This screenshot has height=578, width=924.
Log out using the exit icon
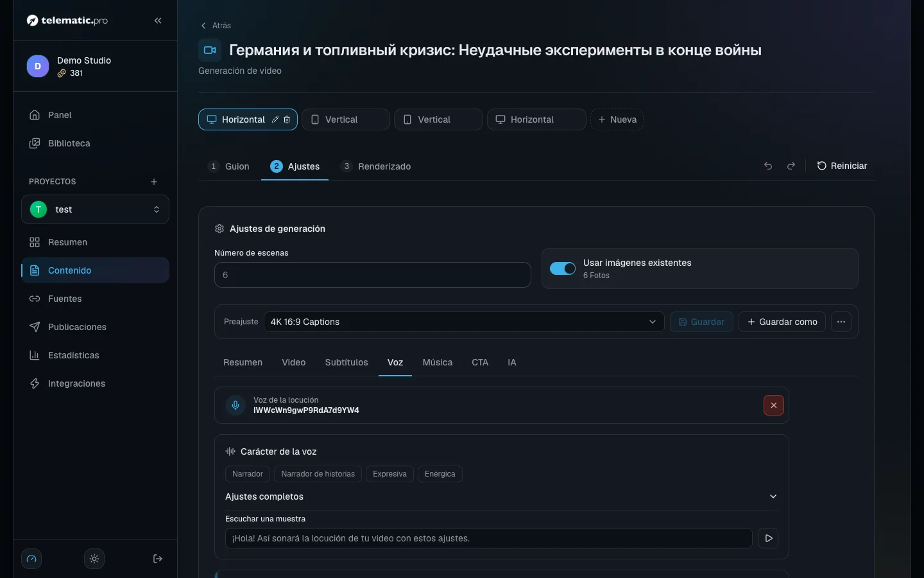tap(158, 559)
